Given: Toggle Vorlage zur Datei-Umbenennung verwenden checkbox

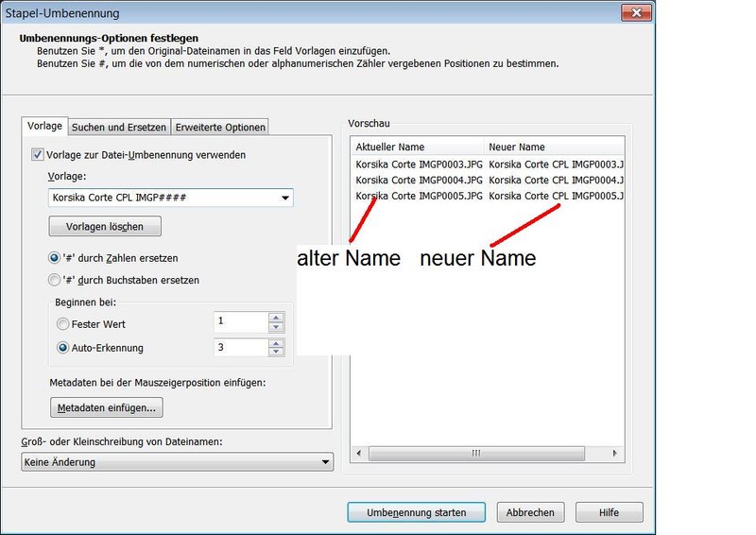Looking at the screenshot, I should [38, 155].
